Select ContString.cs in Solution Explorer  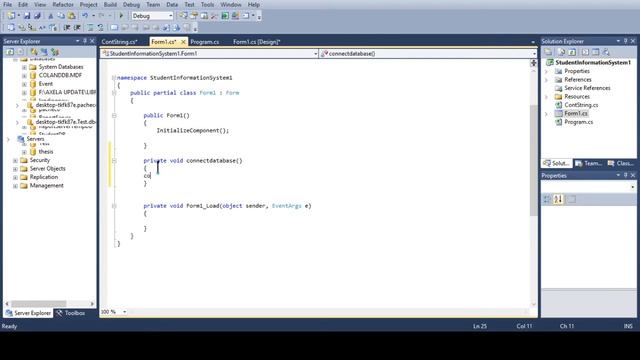click(x=581, y=105)
